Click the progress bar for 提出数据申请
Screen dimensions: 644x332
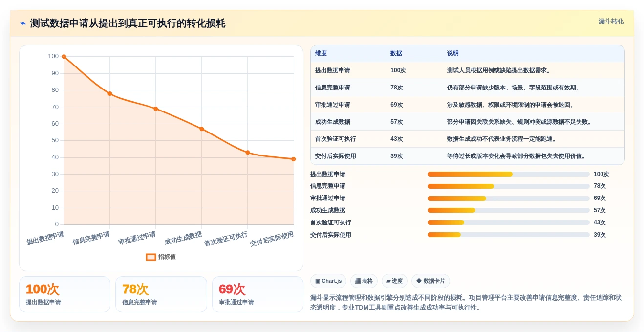point(509,174)
